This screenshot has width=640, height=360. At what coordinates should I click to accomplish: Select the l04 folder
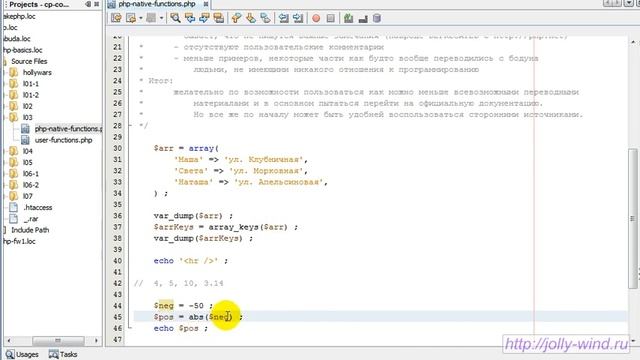pyautogui.click(x=27, y=151)
